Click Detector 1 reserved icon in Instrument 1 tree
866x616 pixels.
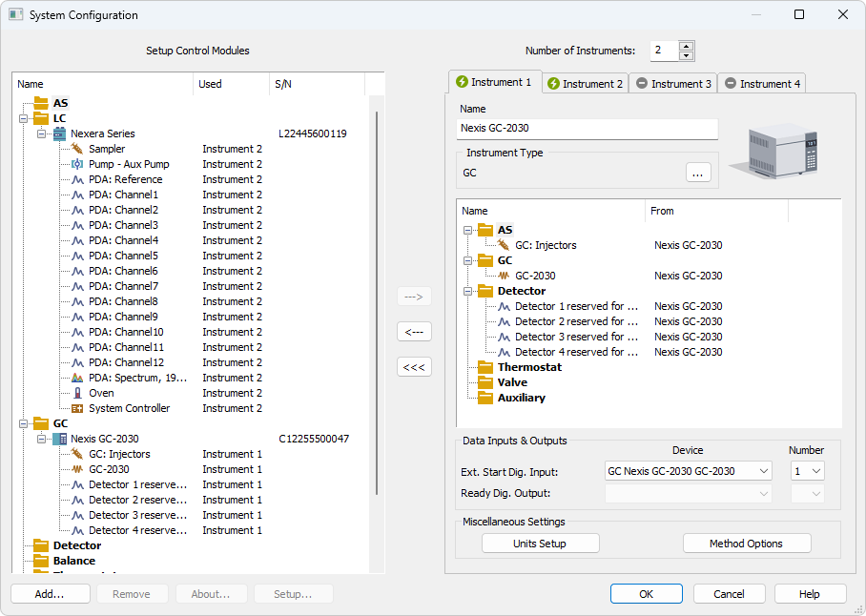pos(504,306)
